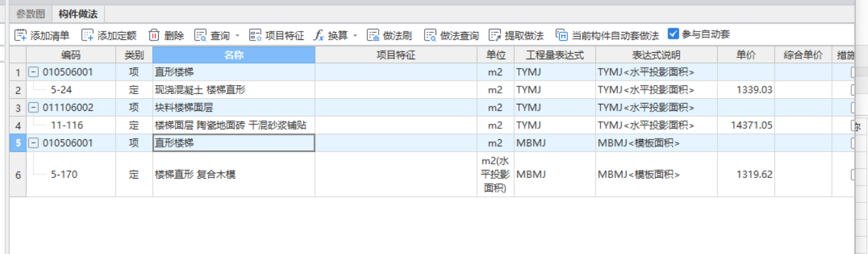Click name cell 块料楼梯面层
868x254 pixels.
click(x=234, y=108)
